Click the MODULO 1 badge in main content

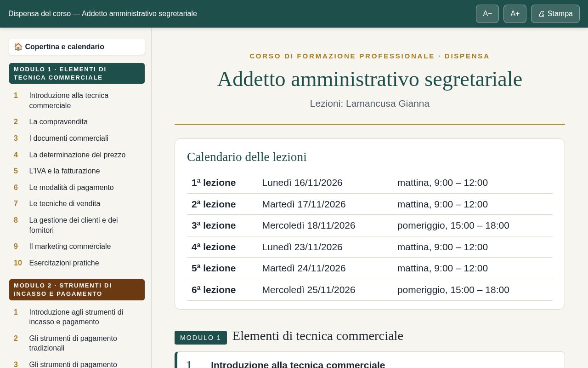201,338
